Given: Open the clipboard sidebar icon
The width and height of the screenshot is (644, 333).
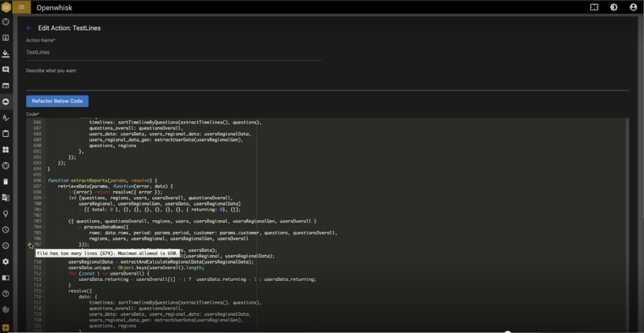Looking at the screenshot, I should [x=6, y=134].
